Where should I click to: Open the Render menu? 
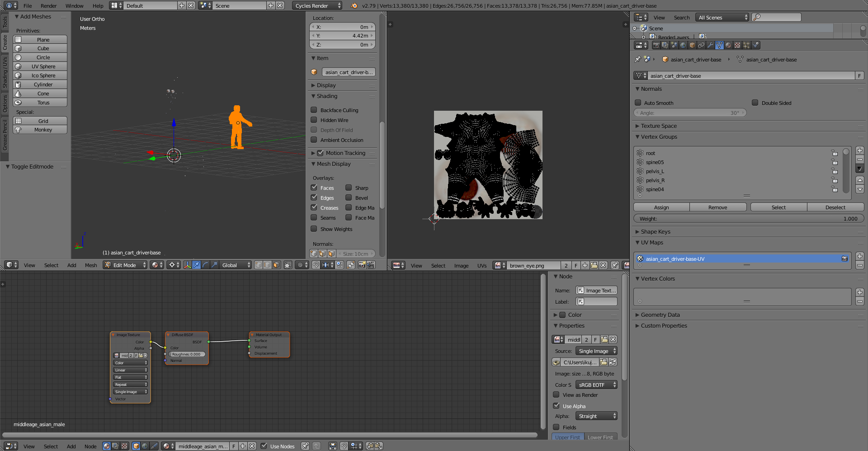click(48, 5)
